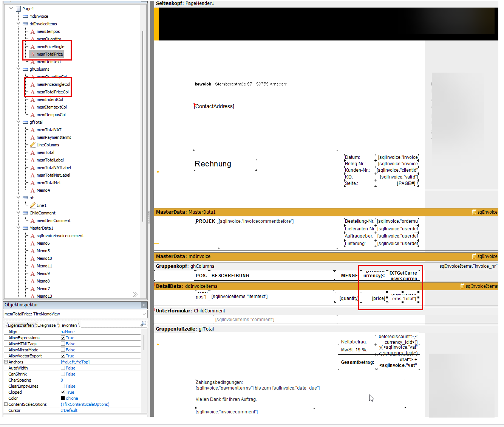Viewport: 504px width, 427px height.
Task: Click the double-chevron icon below the tree
Action: (x=135, y=294)
